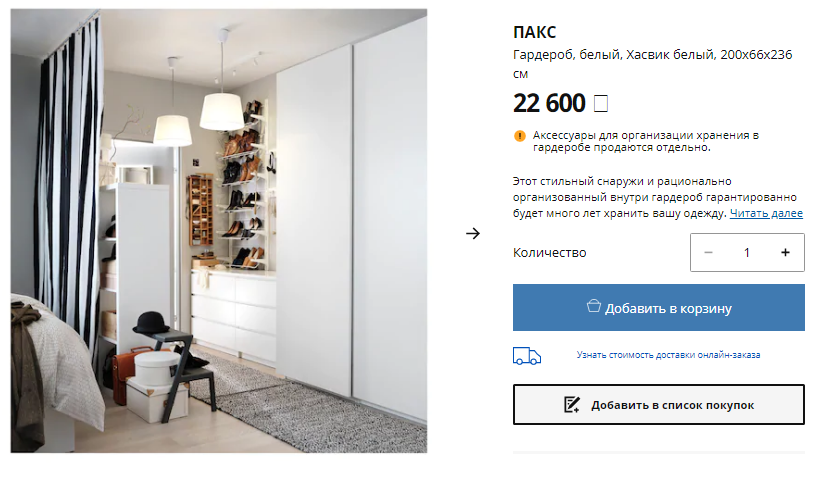Image resolution: width=816 pixels, height=478 pixels.
Task: Decrease quantity with the minus sign
Action: pyautogui.click(x=708, y=252)
